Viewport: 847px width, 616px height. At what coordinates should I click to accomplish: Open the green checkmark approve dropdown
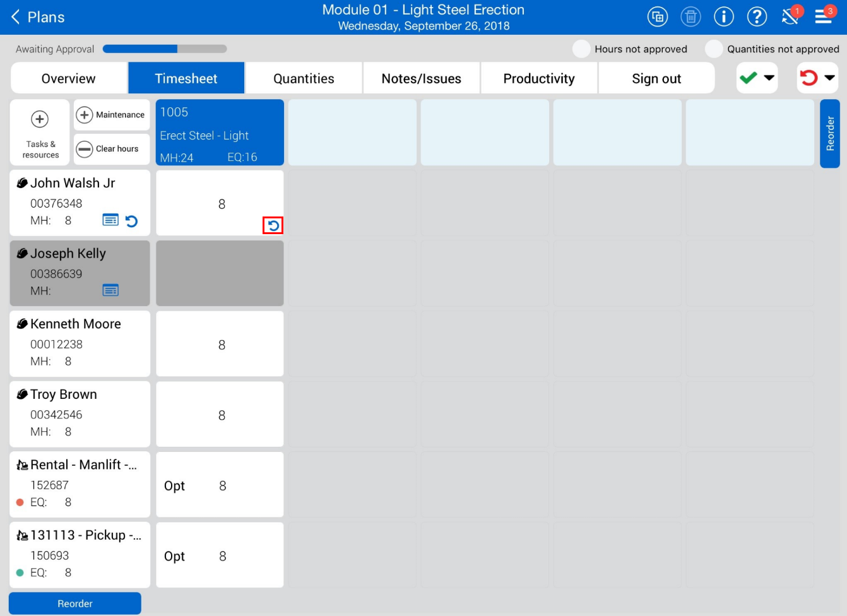pyautogui.click(x=757, y=78)
